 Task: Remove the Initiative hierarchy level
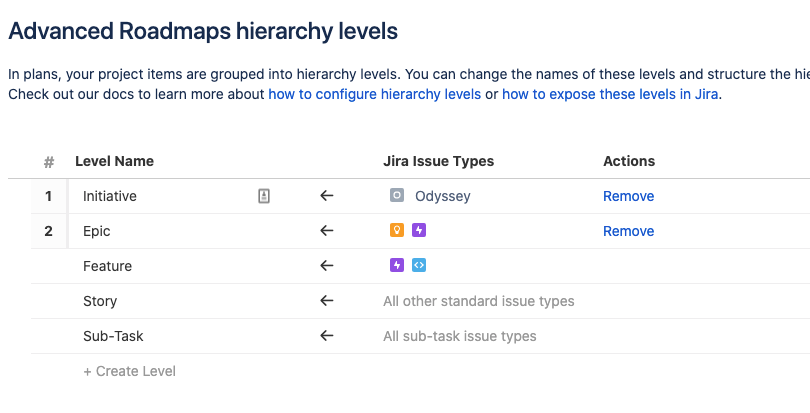628,196
